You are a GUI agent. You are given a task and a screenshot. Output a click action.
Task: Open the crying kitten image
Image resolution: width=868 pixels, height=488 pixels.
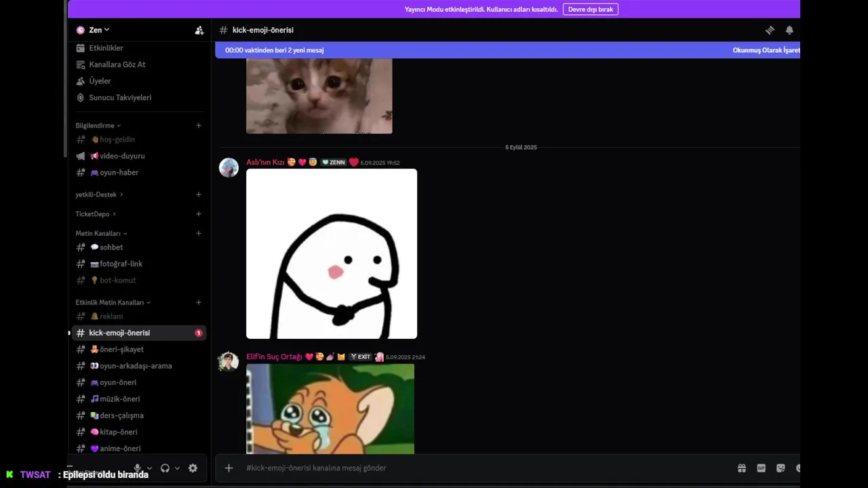click(319, 96)
